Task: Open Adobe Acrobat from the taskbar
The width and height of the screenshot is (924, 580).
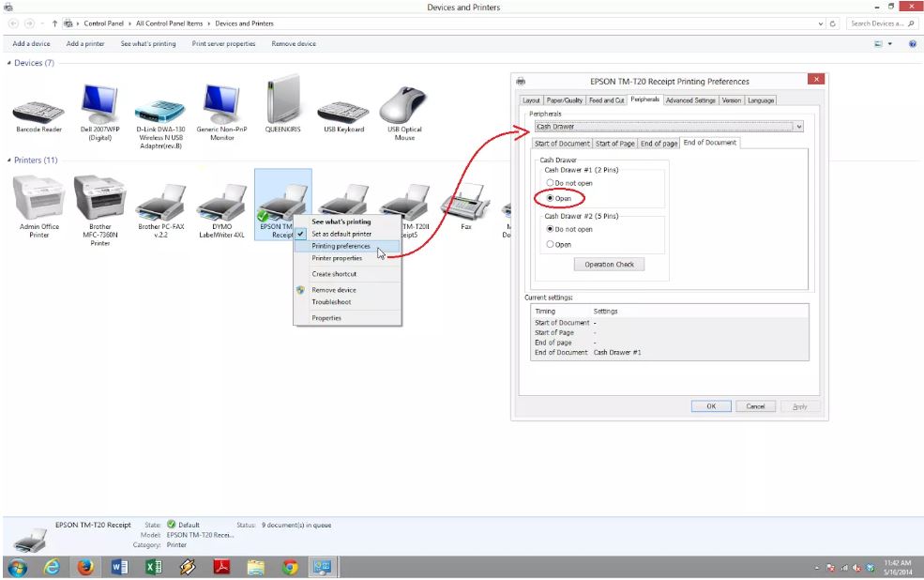Action: 221,567
